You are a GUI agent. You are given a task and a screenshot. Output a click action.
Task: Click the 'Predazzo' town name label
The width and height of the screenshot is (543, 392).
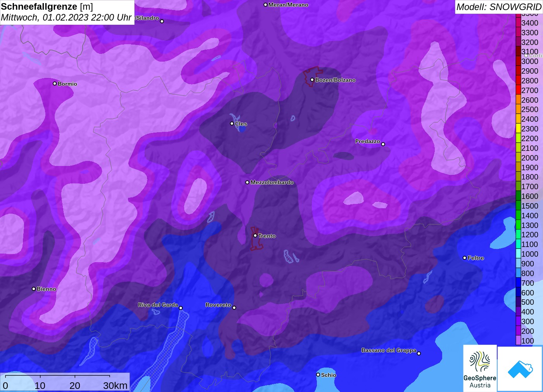pos(367,141)
